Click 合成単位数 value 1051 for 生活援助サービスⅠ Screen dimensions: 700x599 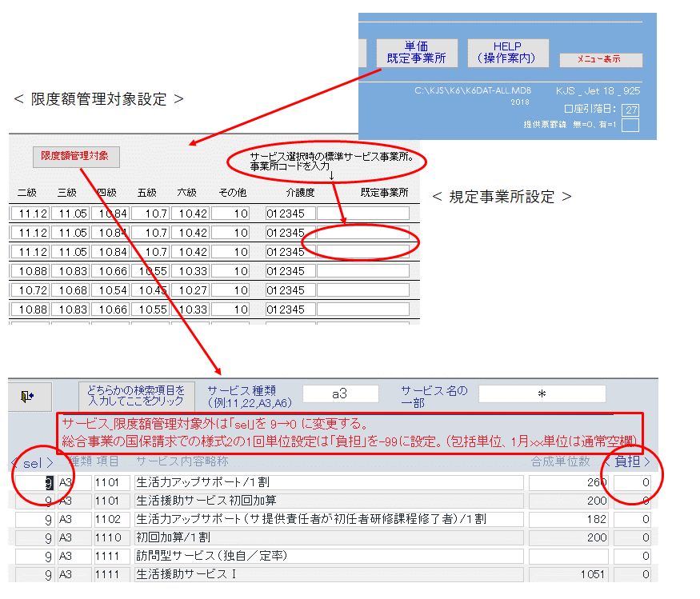point(568,574)
